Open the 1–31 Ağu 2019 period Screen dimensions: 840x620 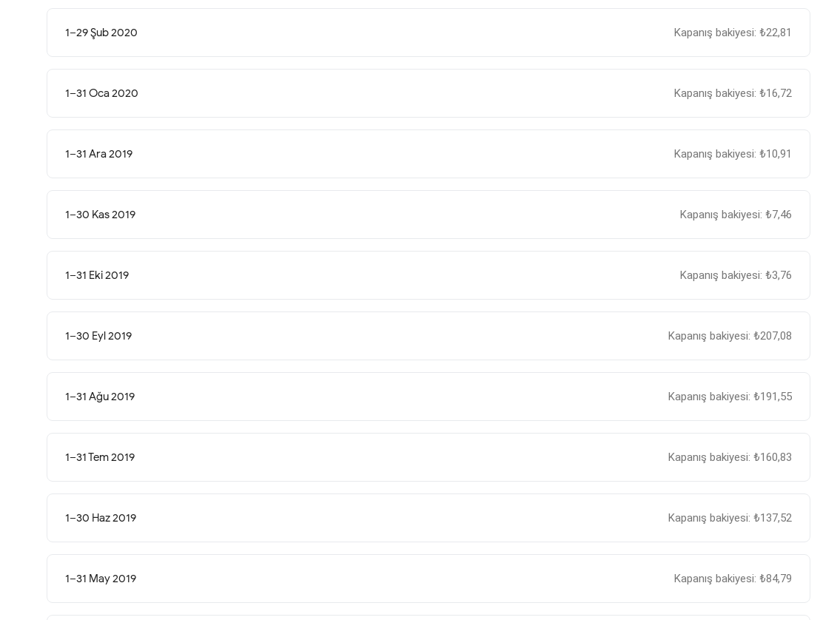click(428, 397)
